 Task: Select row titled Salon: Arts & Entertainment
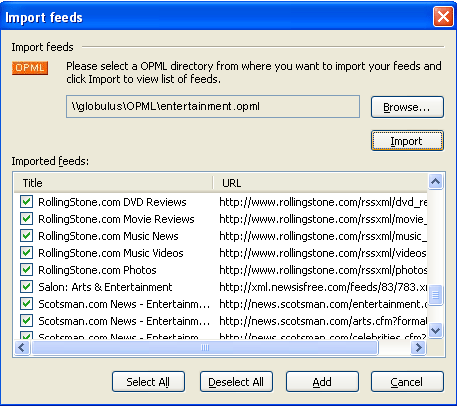point(105,287)
